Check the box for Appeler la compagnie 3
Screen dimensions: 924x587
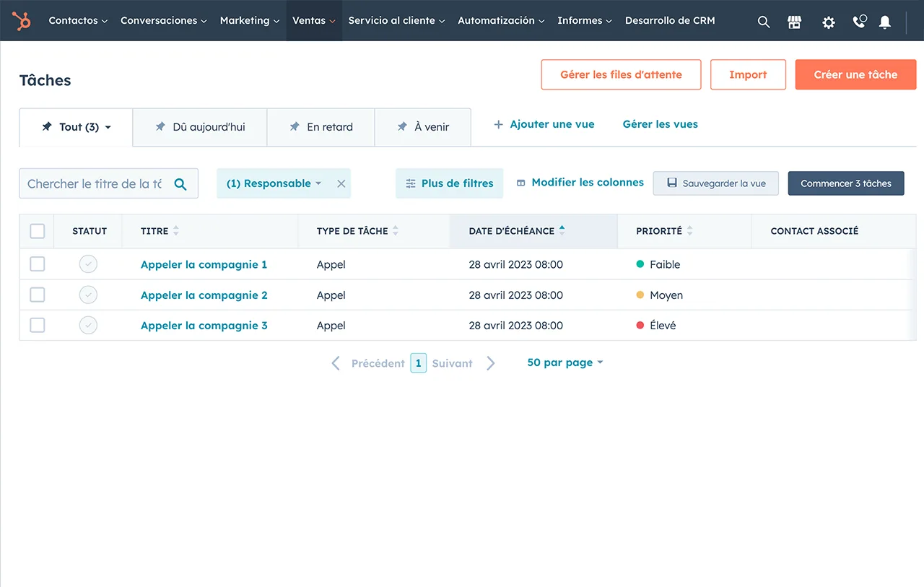(x=38, y=325)
